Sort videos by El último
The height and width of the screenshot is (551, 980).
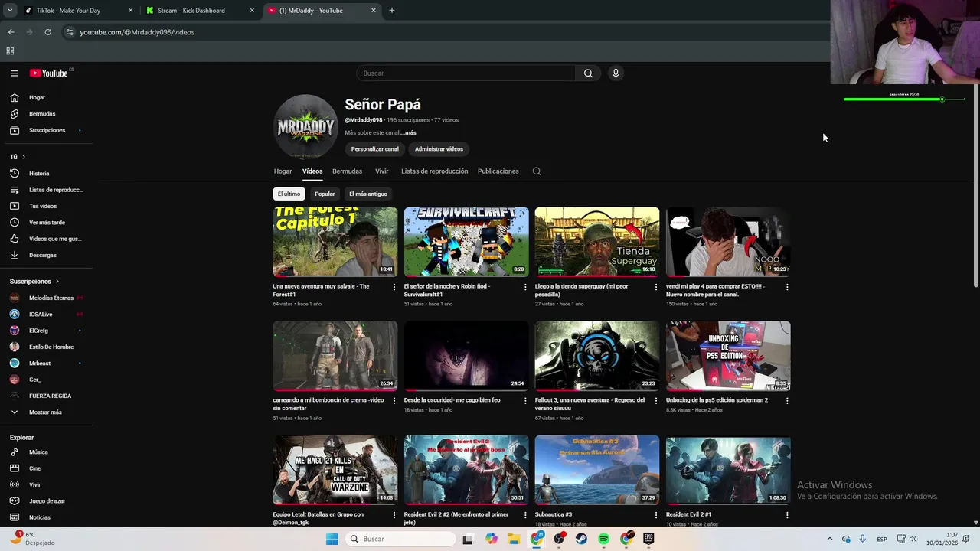[289, 194]
